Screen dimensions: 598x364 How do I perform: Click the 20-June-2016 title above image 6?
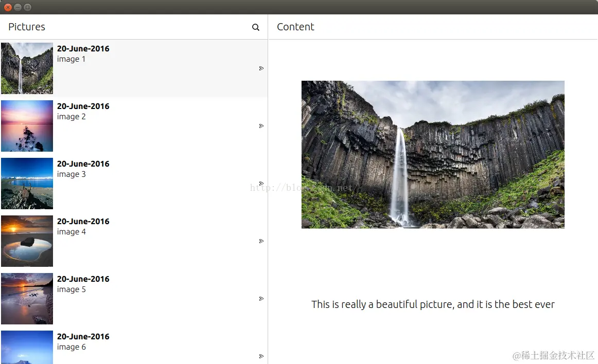(x=83, y=337)
